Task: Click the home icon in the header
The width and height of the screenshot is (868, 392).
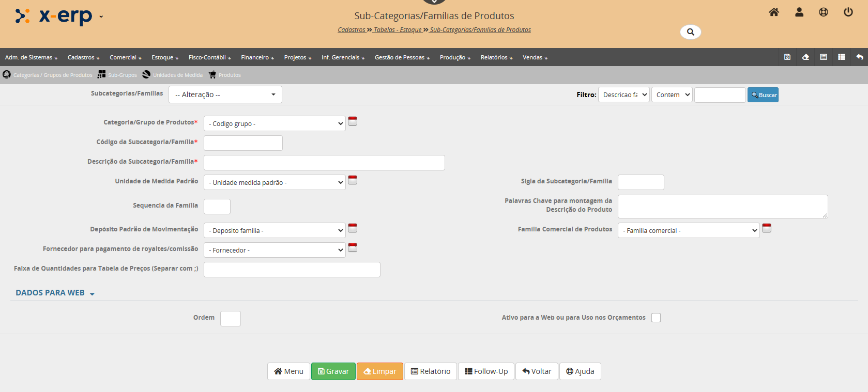Action: pyautogui.click(x=773, y=12)
